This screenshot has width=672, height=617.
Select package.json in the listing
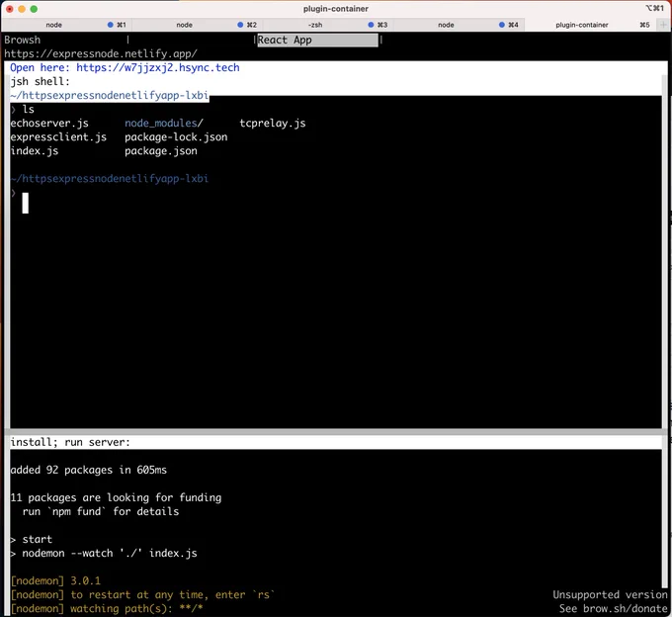(x=161, y=151)
